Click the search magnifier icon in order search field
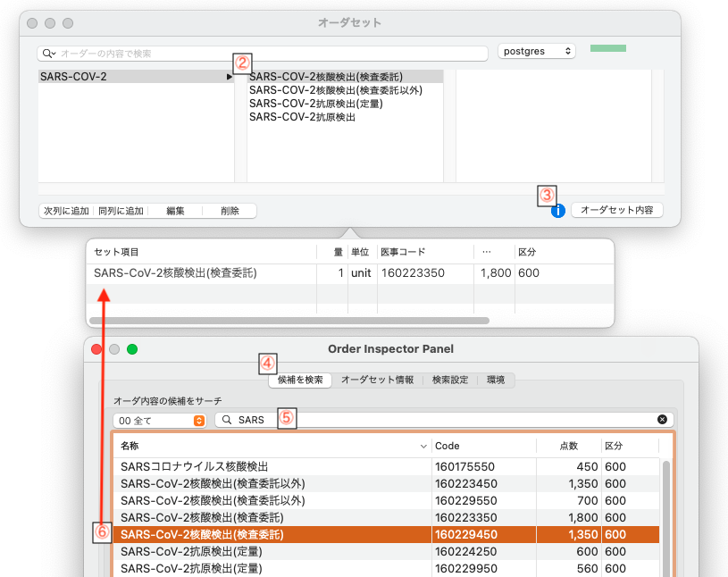 point(48,54)
